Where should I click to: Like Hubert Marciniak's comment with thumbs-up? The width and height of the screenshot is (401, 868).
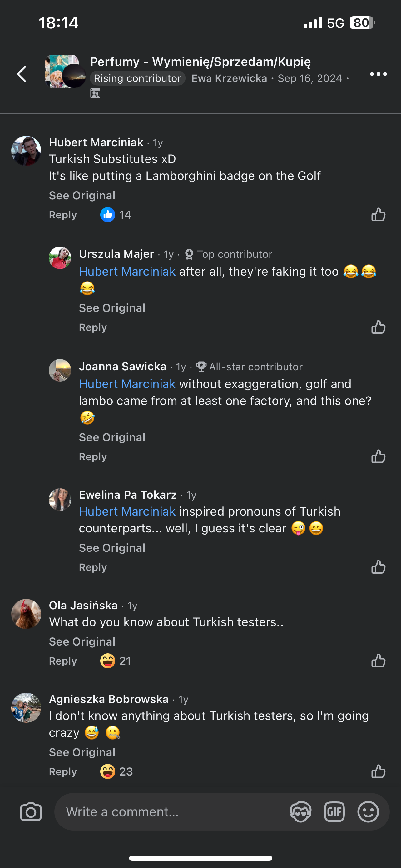378,215
